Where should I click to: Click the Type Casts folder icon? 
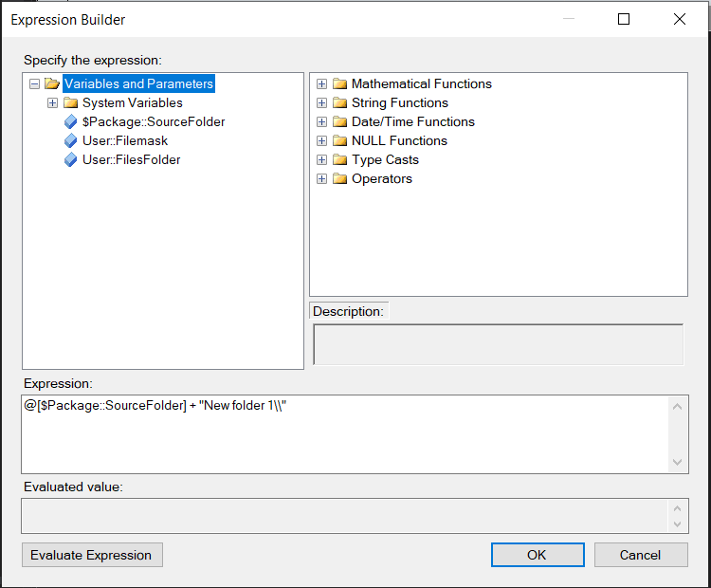[339, 160]
